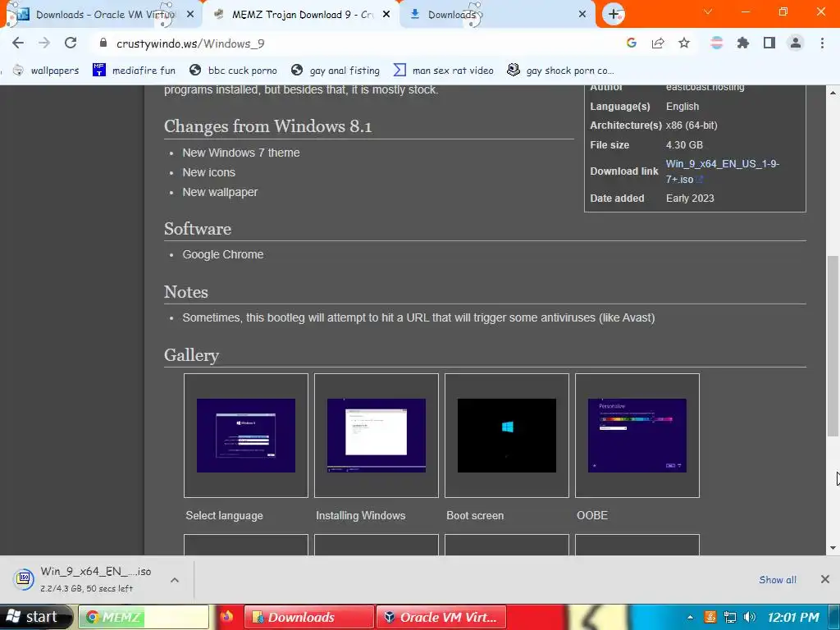Reload the crustywindo.ws page
Viewport: 840px width, 630px height.
tap(71, 43)
